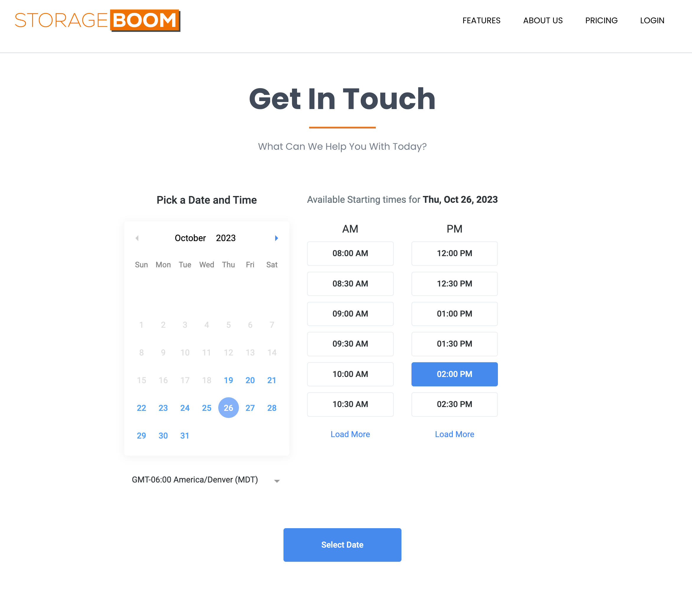The image size is (692, 616).
Task: Navigate to the FEATURES page
Action: pos(481,20)
